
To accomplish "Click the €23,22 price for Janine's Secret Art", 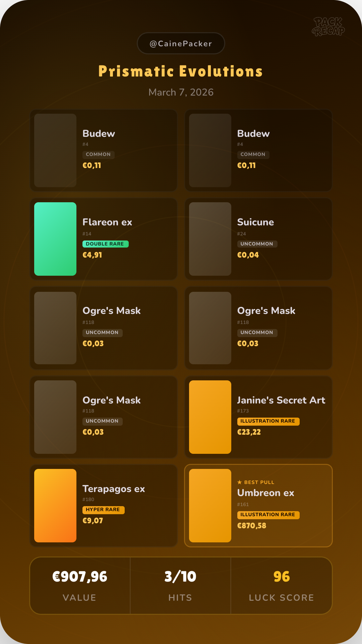I will 249,432.
